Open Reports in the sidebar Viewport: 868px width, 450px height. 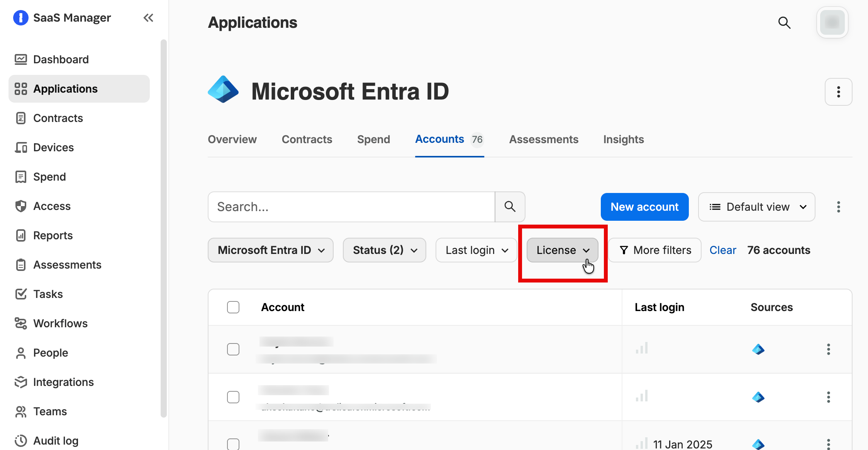coord(79,235)
